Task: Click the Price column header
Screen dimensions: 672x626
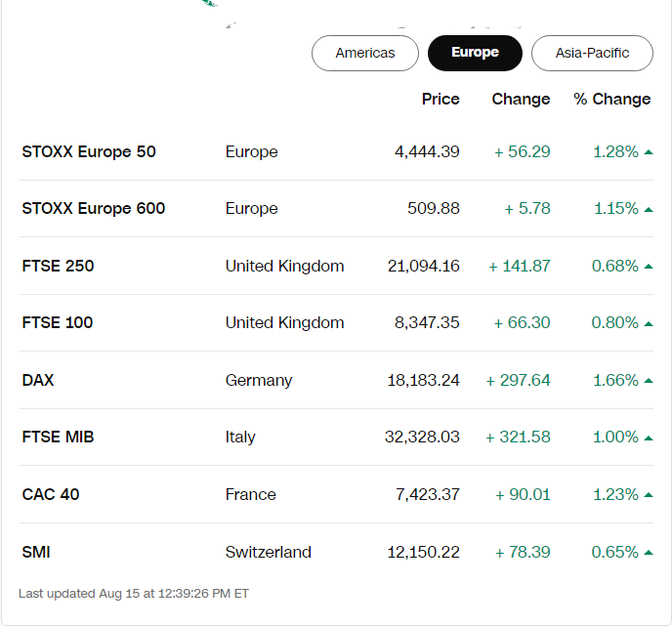Action: tap(441, 99)
